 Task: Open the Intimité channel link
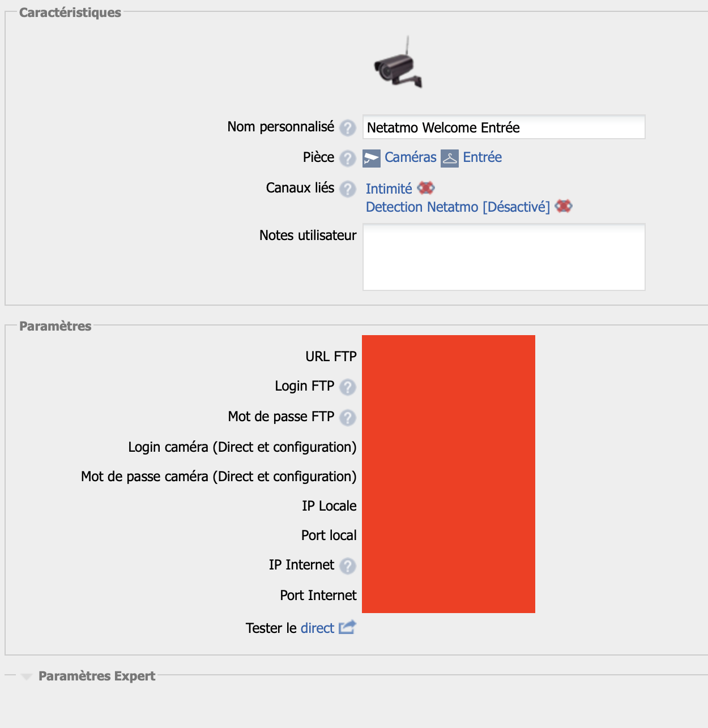[389, 189]
